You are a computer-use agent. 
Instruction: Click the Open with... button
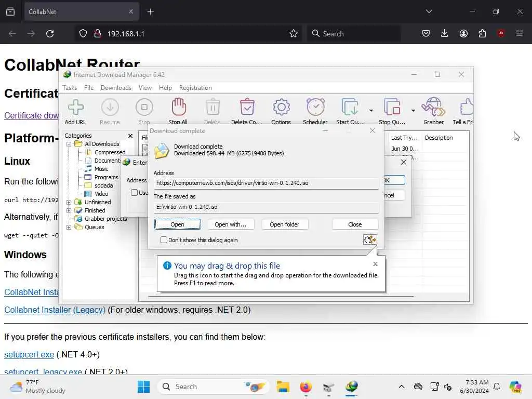pos(230,224)
